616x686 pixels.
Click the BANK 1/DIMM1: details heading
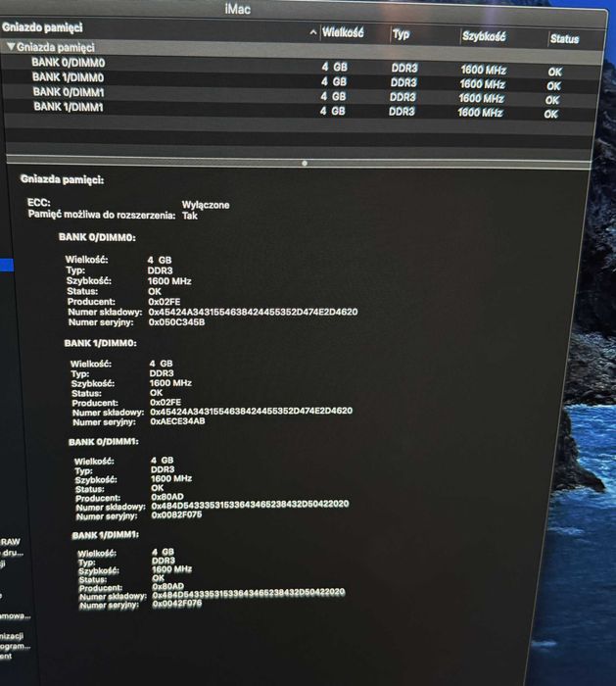(x=106, y=535)
